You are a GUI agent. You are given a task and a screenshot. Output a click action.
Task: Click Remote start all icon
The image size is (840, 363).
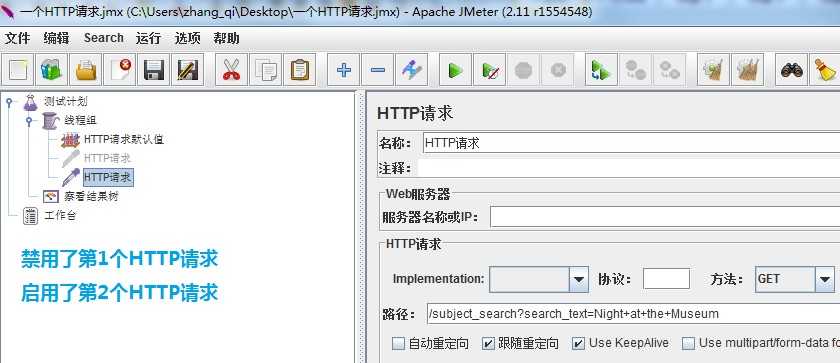[x=602, y=70]
